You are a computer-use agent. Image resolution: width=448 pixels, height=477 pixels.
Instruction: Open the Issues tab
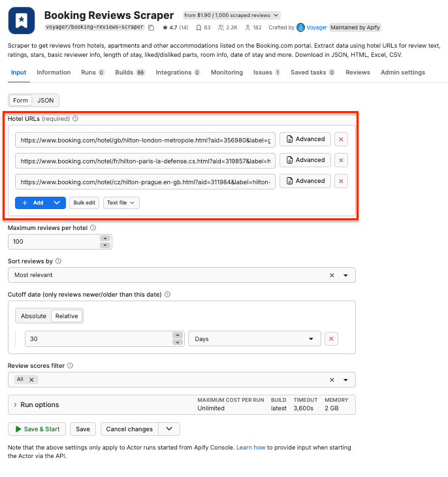coord(266,73)
